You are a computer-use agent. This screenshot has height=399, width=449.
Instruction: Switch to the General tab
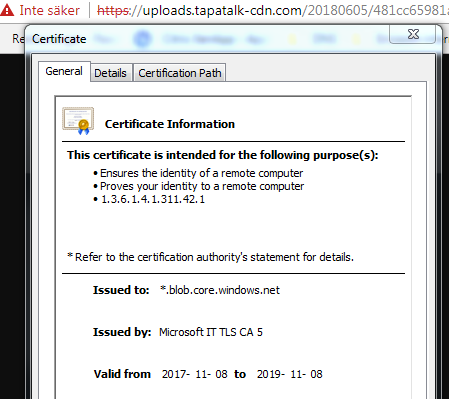pyautogui.click(x=64, y=71)
